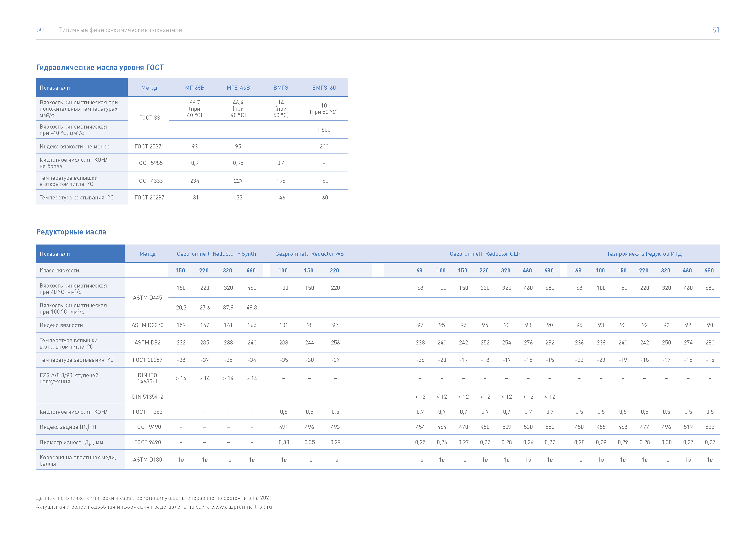This screenshot has width=756, height=535.
Task: Click the viscosity index value 200
Action: click(x=324, y=147)
